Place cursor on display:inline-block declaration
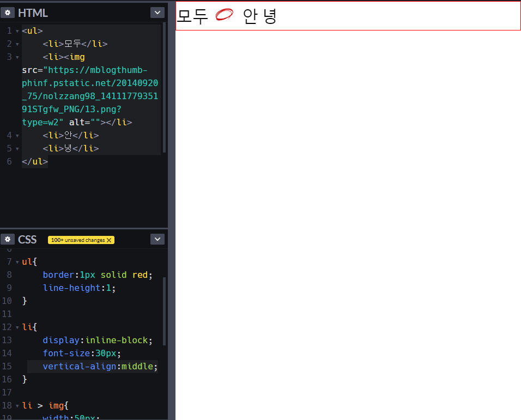This screenshot has width=521, height=420. click(98, 340)
